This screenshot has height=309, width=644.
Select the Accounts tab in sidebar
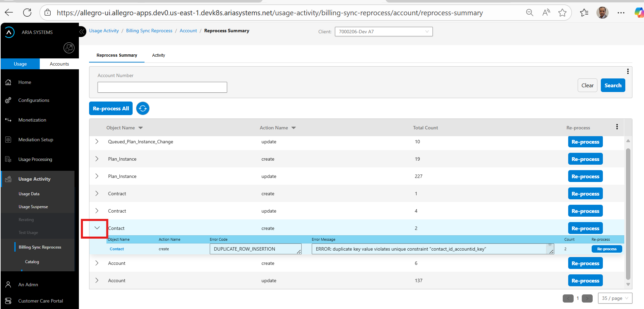(59, 64)
